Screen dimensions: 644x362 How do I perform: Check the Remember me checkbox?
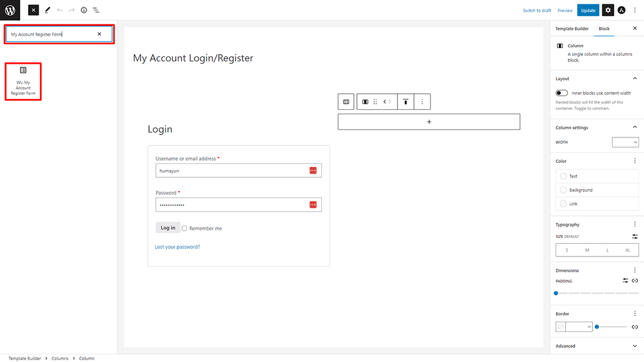point(185,228)
